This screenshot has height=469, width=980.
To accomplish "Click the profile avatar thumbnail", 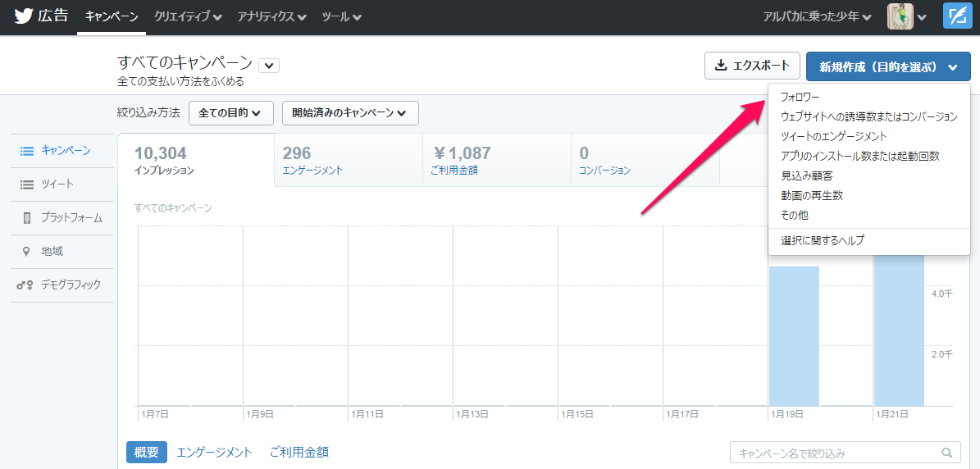I will (x=900, y=17).
